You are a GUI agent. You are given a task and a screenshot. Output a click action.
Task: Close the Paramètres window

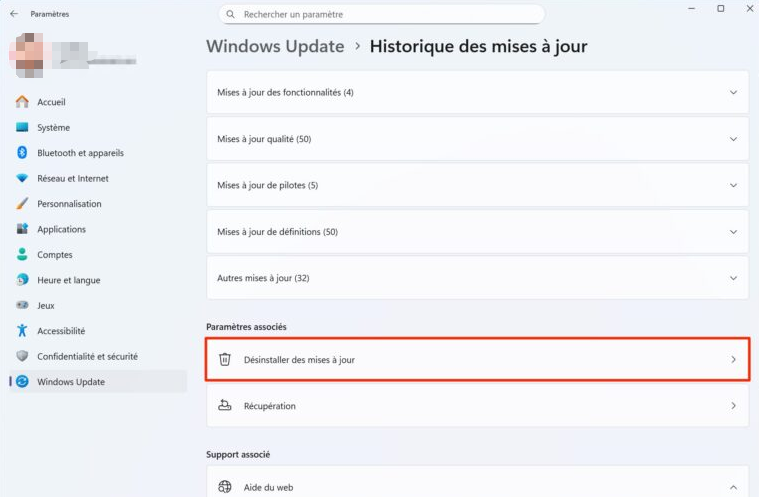749,9
